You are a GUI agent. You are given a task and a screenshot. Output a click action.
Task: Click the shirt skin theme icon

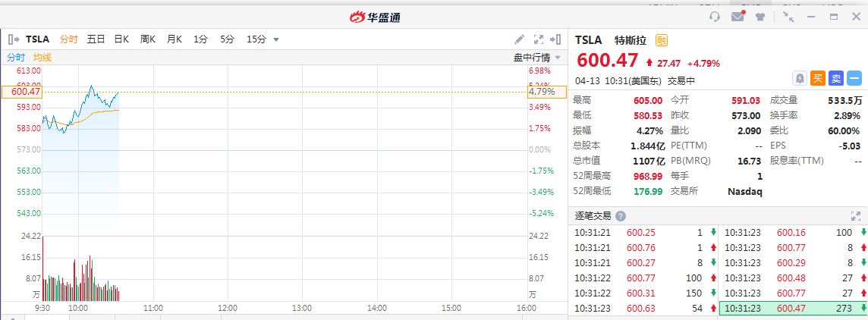[x=759, y=17]
